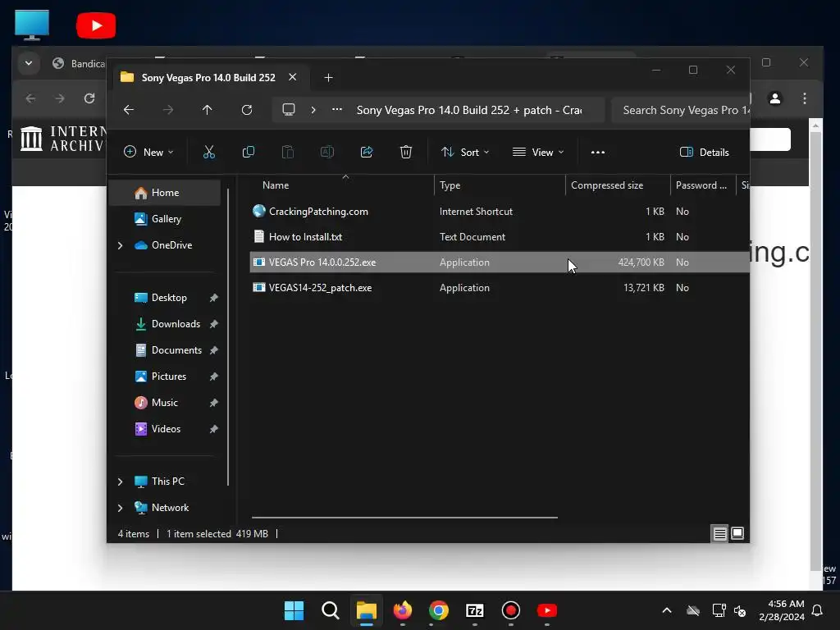Viewport: 840px width, 630px height.
Task: Open Firefox from the taskbar
Action: point(403,610)
